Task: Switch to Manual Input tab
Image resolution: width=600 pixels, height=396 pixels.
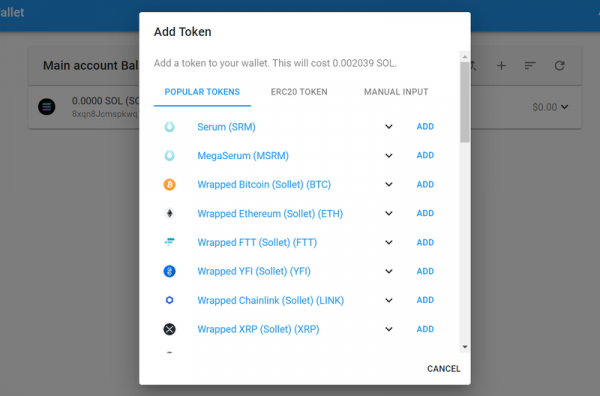Action: pos(396,92)
